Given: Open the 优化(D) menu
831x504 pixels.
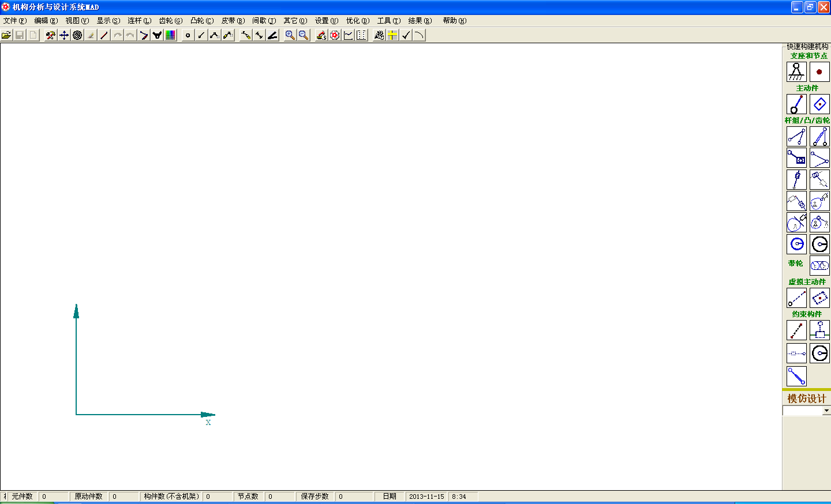Looking at the screenshot, I should pyautogui.click(x=357, y=21).
